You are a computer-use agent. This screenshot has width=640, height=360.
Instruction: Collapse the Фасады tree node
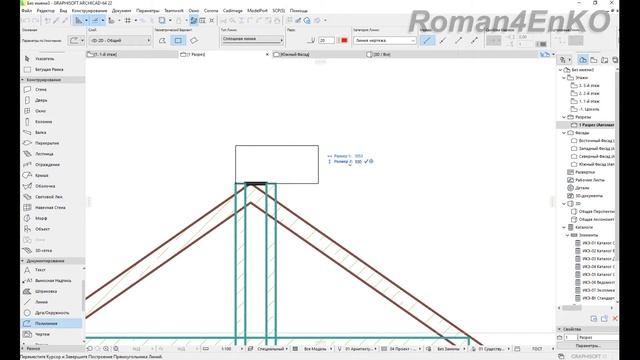pyautogui.click(x=564, y=133)
